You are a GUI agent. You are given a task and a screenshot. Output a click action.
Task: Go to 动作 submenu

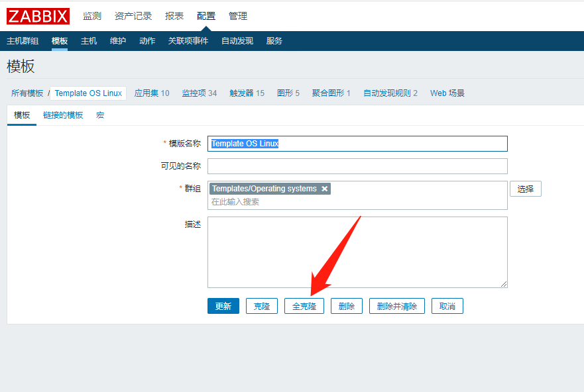[x=147, y=41]
